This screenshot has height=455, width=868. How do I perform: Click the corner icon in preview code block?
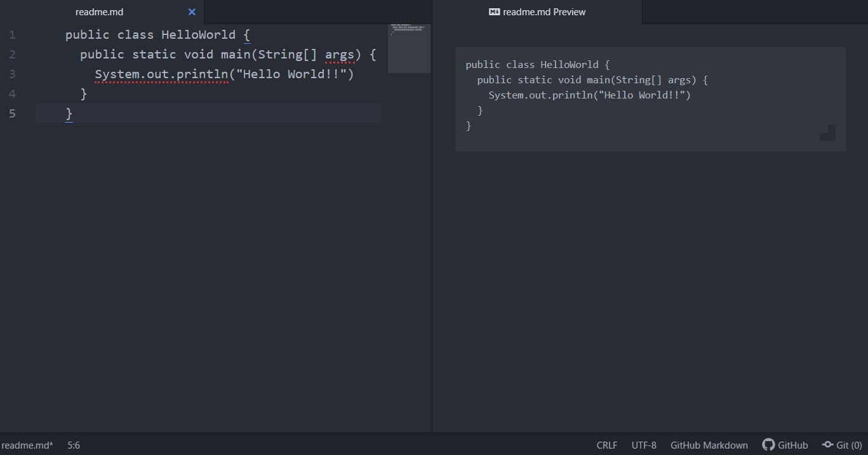click(827, 132)
